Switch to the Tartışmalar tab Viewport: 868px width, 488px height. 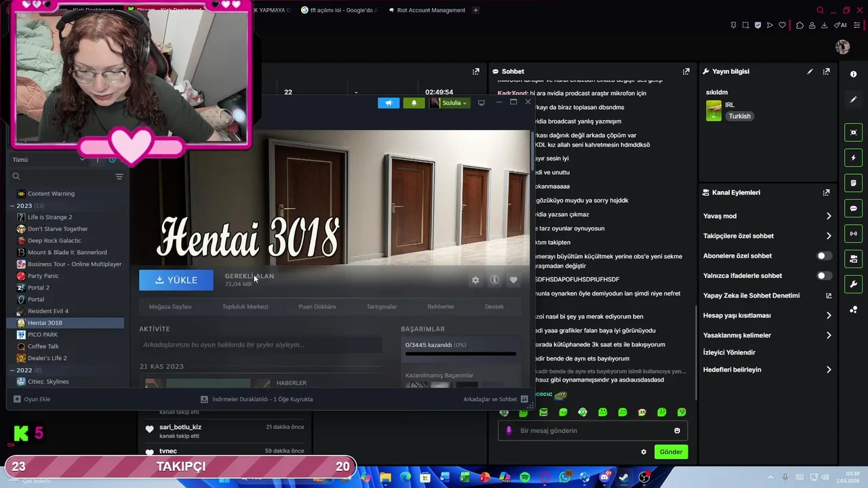coord(382,306)
